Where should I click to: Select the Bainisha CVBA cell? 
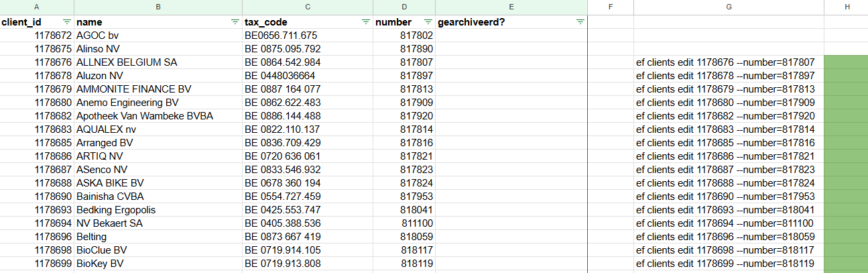point(158,197)
